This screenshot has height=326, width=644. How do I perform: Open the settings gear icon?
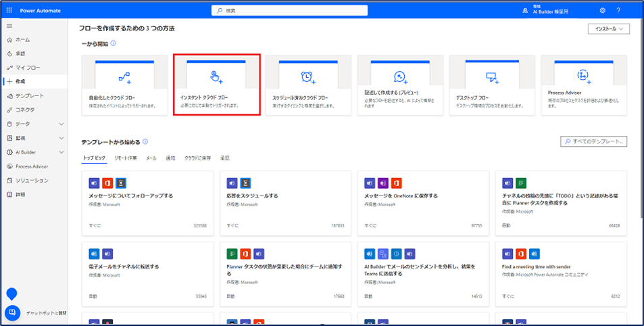coord(603,11)
